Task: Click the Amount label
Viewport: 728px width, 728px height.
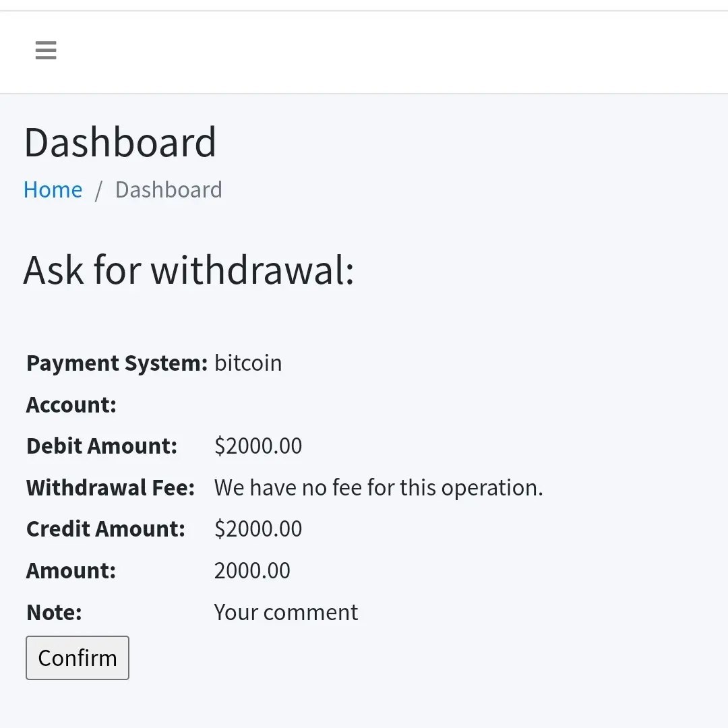Action: (71, 571)
